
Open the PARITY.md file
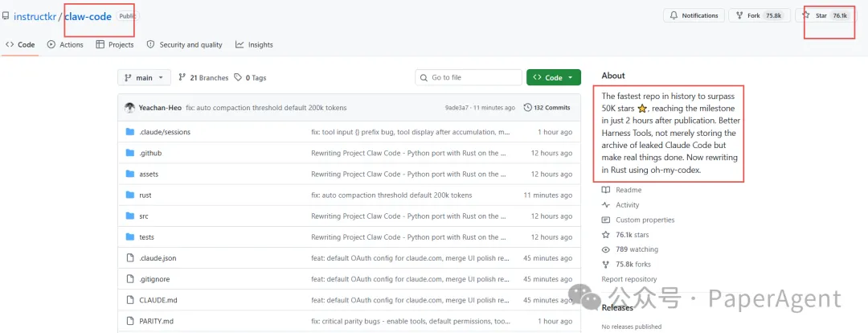coord(157,322)
